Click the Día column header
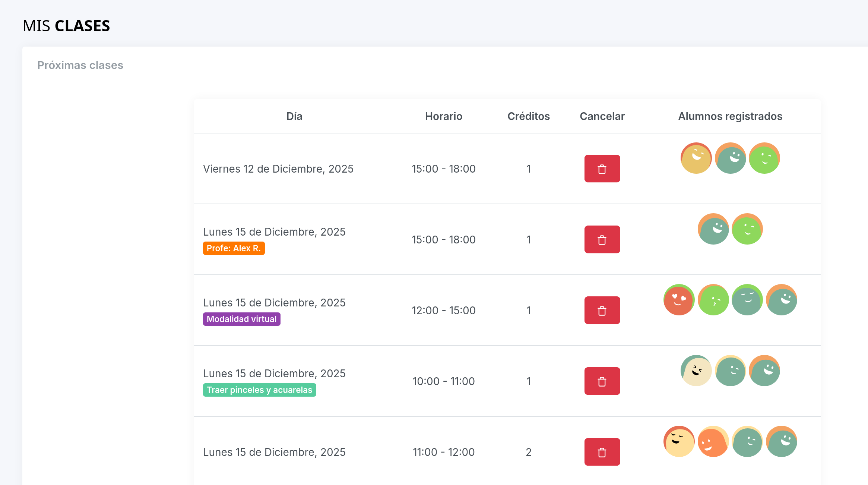 [294, 116]
